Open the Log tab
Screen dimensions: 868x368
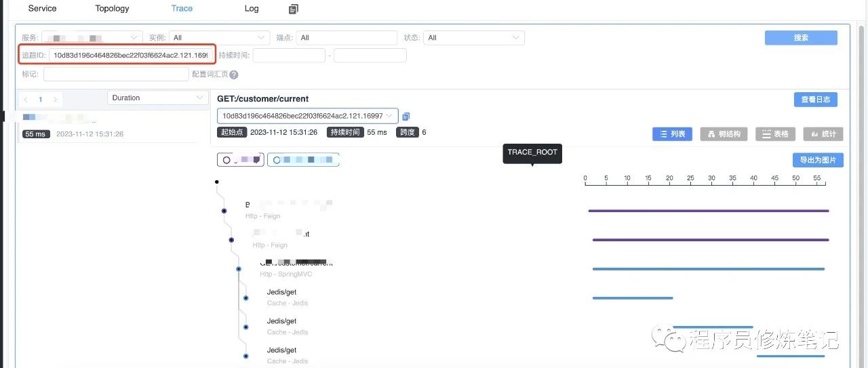point(252,9)
